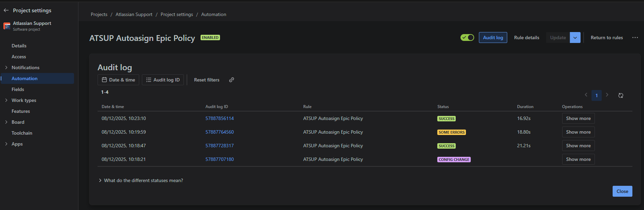Open audit log ID 57887856114

click(220, 118)
